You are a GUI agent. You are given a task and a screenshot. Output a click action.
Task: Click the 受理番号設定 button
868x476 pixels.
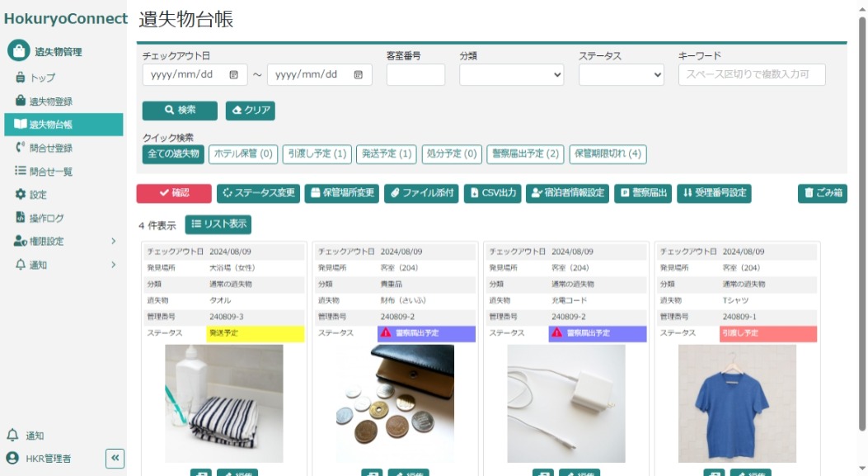(x=714, y=193)
